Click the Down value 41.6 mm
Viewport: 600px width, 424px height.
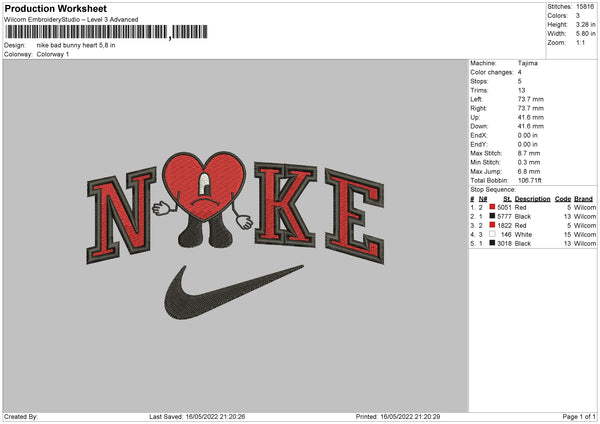[531, 126]
